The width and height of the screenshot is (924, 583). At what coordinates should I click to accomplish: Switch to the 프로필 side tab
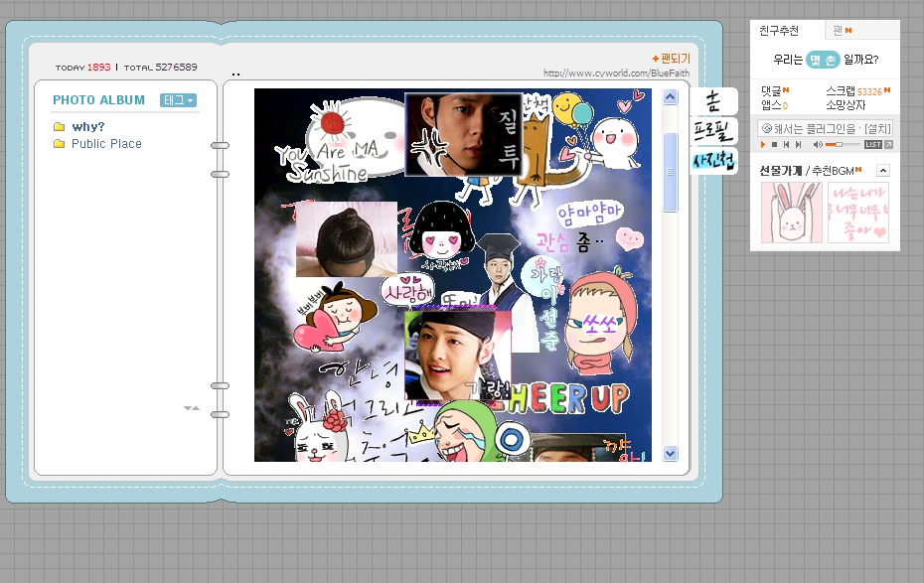(x=713, y=131)
